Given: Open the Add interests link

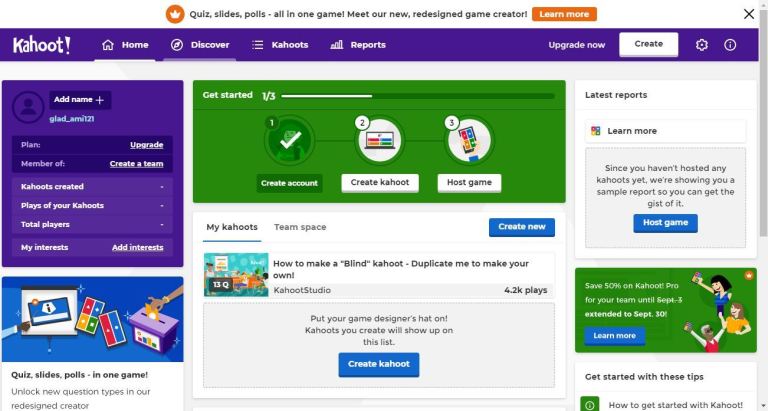Looking at the screenshot, I should click(138, 248).
